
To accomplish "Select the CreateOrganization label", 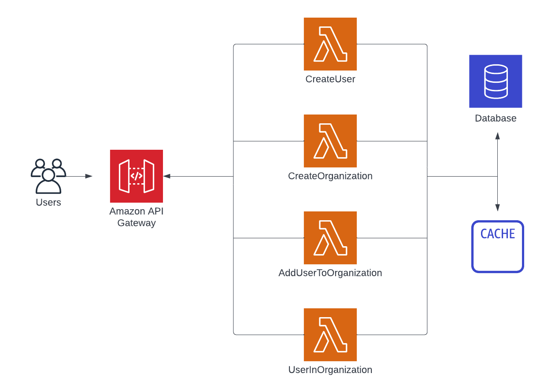I will point(330,176).
